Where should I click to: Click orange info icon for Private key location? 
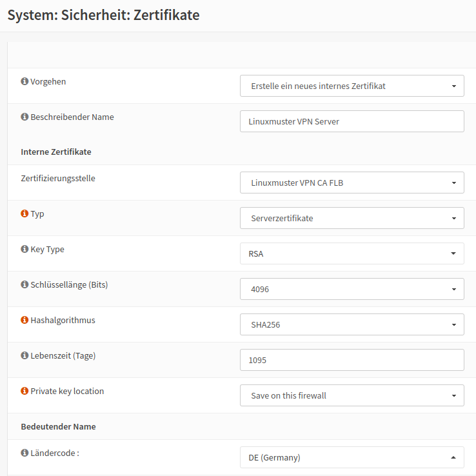click(25, 391)
